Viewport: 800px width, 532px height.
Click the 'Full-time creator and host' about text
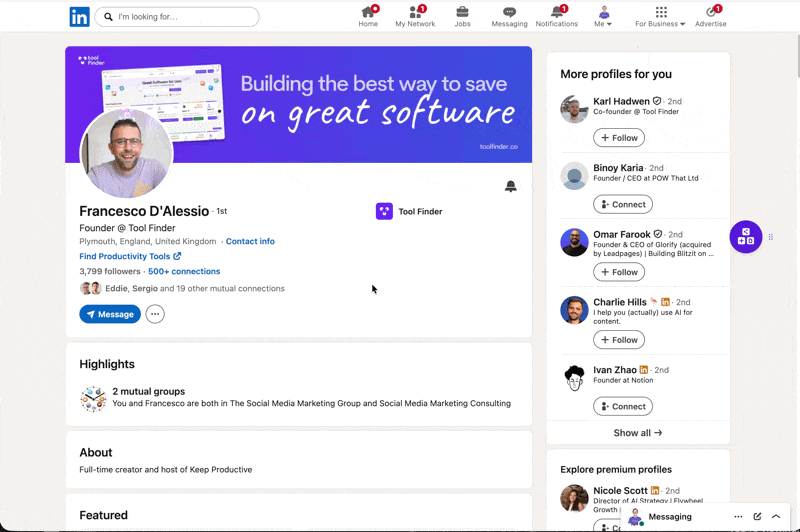(x=166, y=469)
